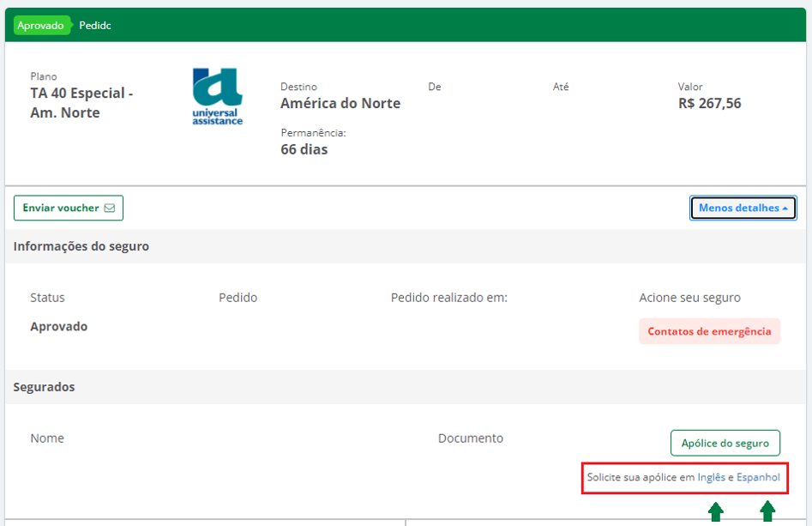Select the Informações do seguro section header

(x=81, y=246)
